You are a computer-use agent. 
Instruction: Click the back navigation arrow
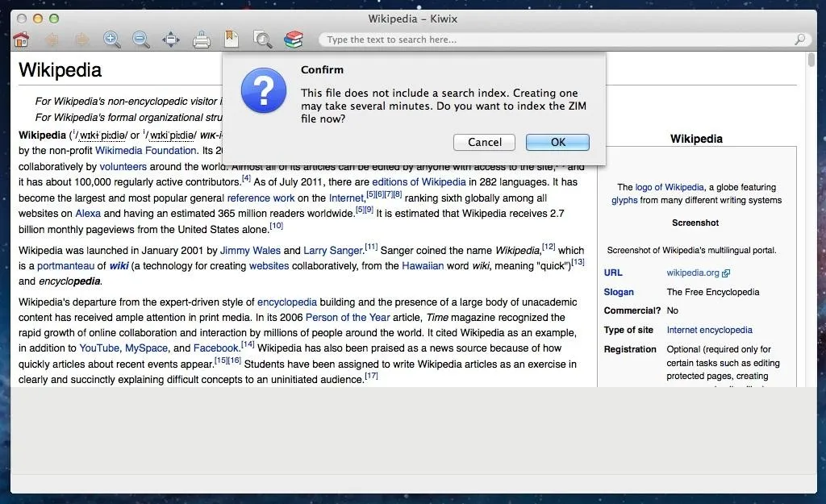(52, 40)
